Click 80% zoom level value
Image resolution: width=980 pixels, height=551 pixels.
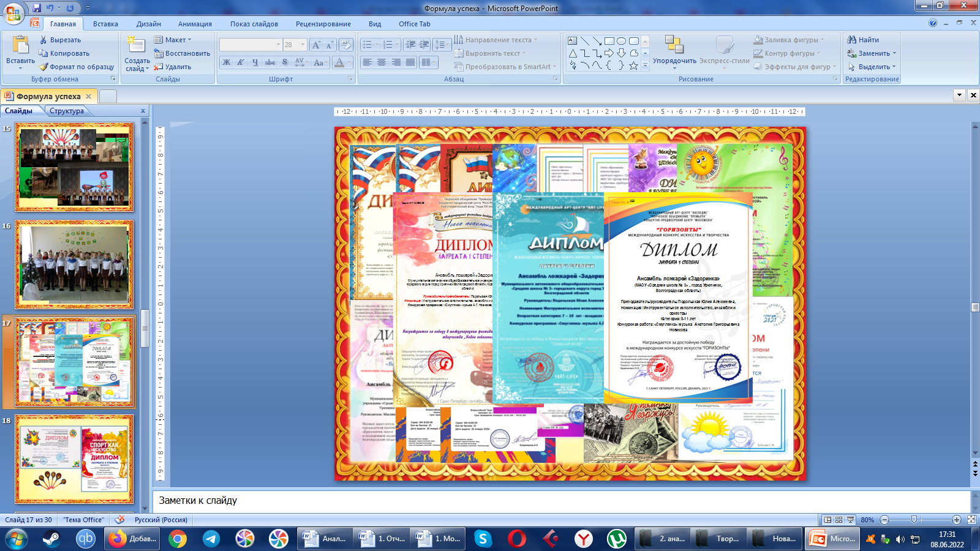click(x=867, y=520)
